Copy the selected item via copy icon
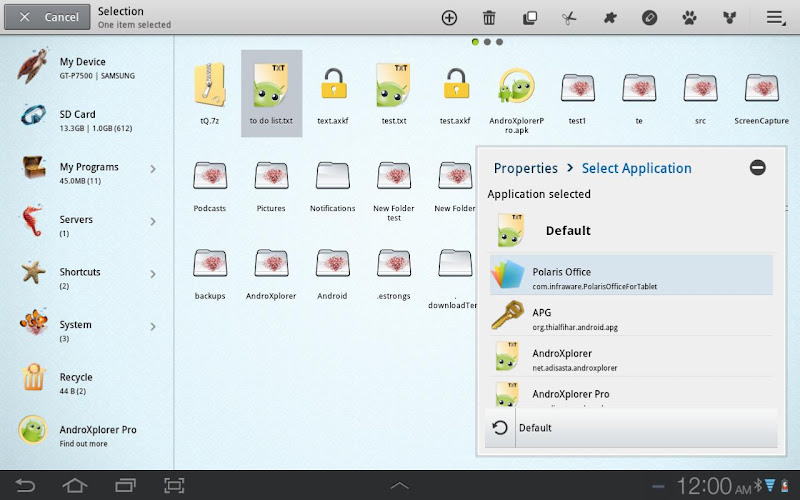The image size is (800, 500). click(x=530, y=18)
